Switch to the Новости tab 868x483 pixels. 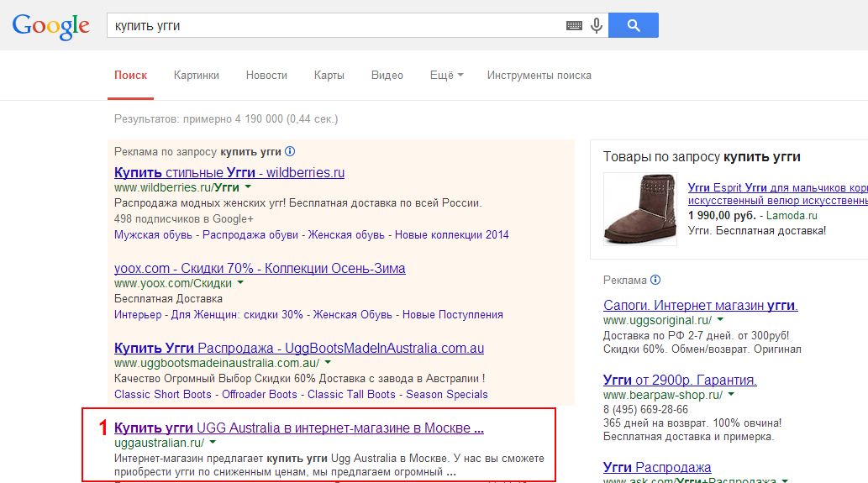click(266, 76)
